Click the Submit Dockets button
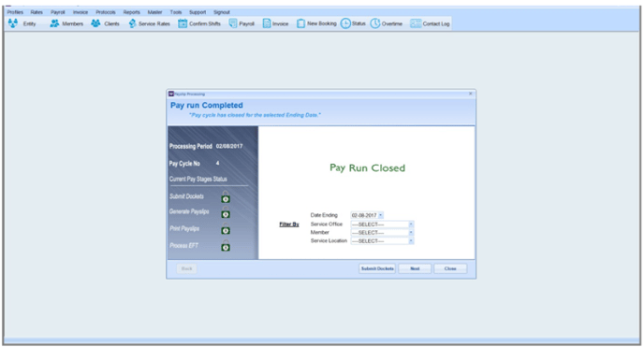The height and width of the screenshot is (347, 644). [377, 268]
